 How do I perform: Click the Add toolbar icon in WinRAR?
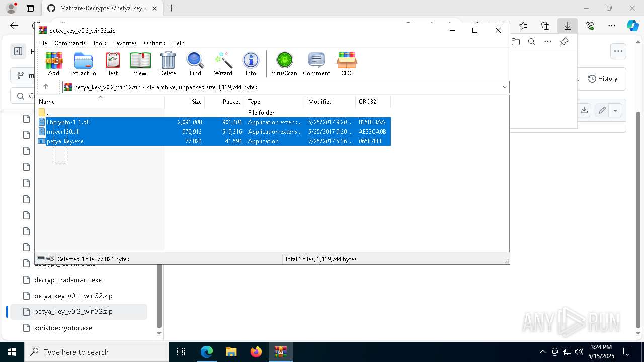[x=54, y=64]
